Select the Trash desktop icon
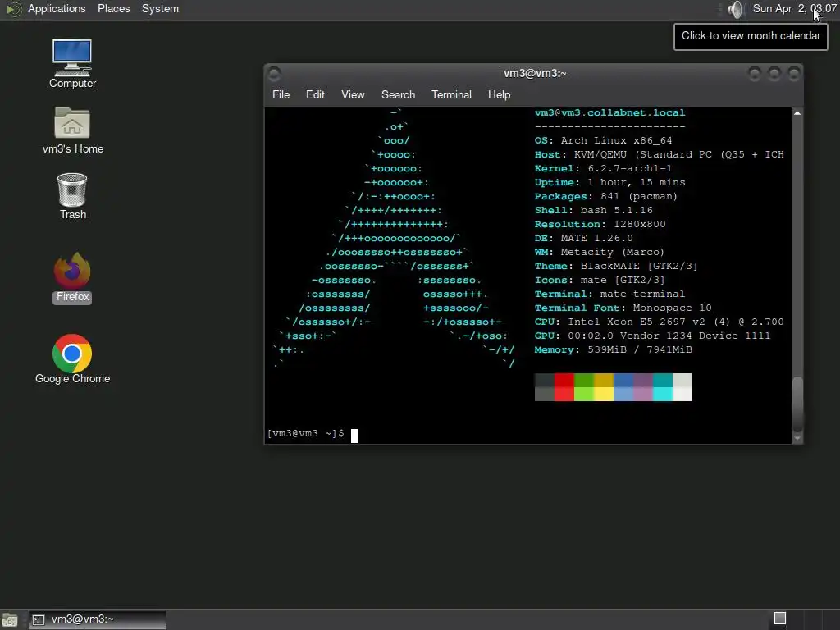The width and height of the screenshot is (840, 630). (x=72, y=196)
